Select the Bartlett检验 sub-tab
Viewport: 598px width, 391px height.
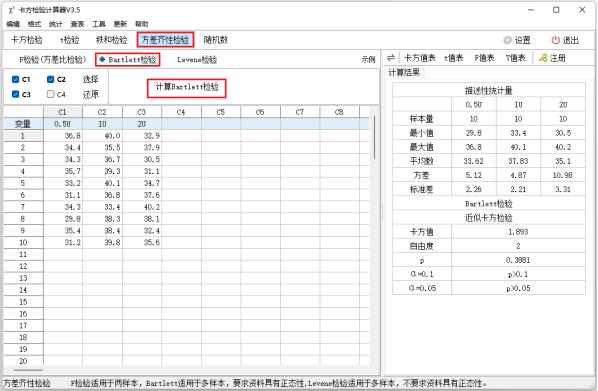tap(128, 60)
